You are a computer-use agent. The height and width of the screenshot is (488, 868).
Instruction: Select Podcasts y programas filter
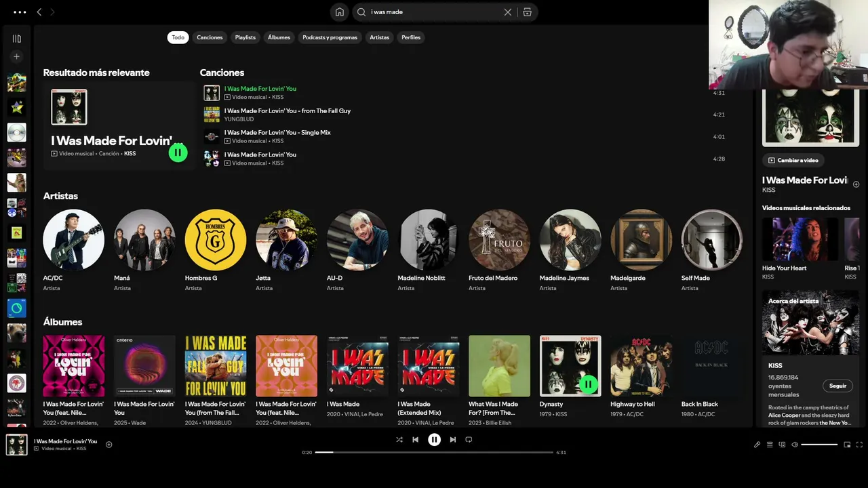(x=330, y=37)
